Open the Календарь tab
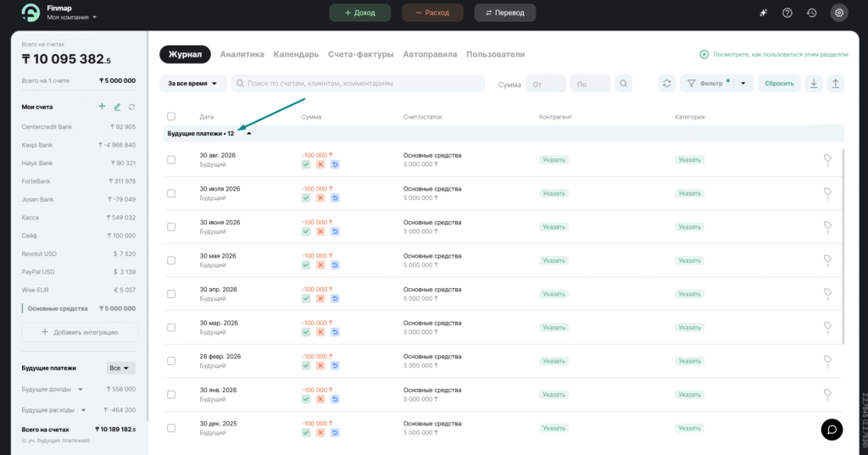 tap(296, 54)
